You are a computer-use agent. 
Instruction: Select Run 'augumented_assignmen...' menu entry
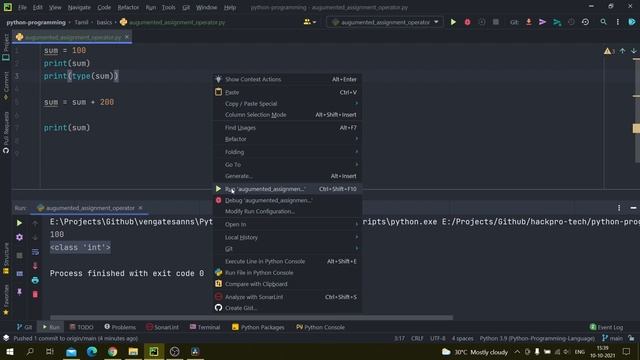tap(287, 189)
